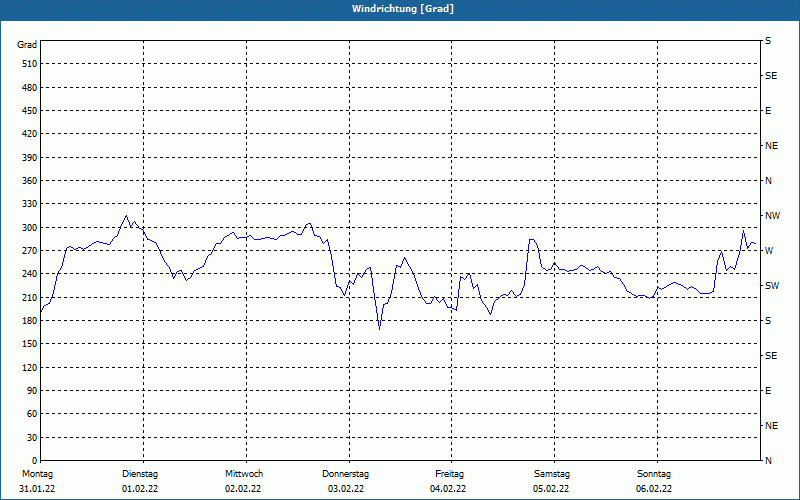Select the date 31.01.22

pyautogui.click(x=37, y=489)
